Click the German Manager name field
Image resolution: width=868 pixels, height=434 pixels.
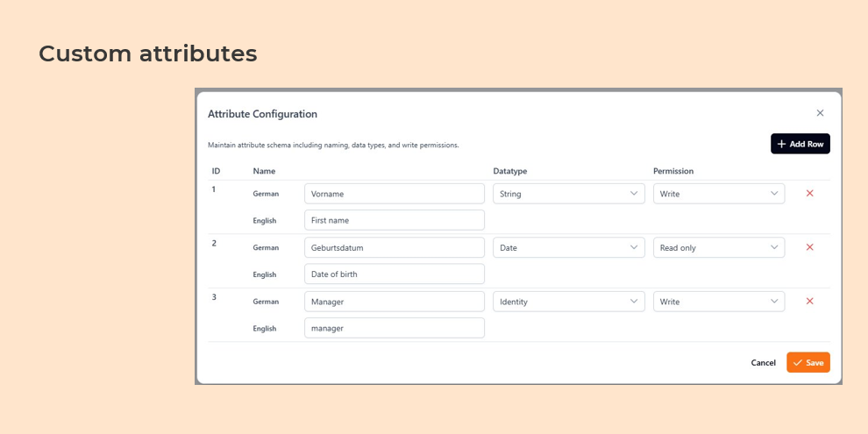[x=394, y=302]
